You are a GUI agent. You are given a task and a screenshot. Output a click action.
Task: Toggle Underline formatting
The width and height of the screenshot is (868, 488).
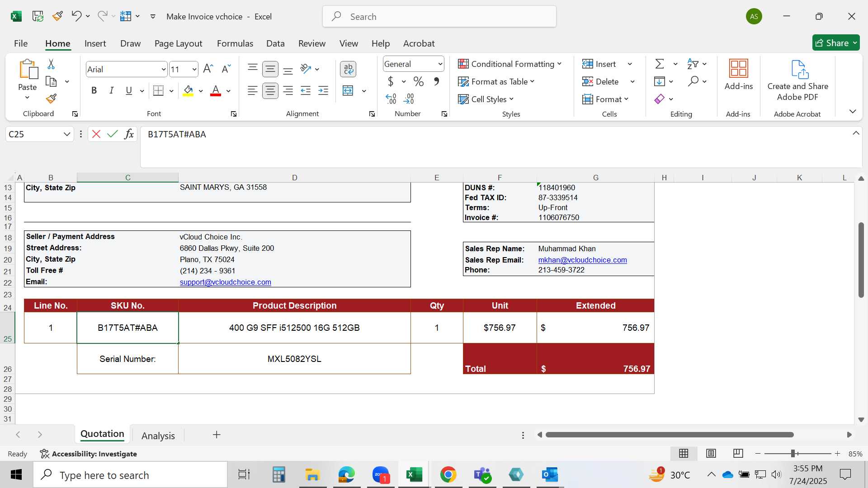pos(129,90)
